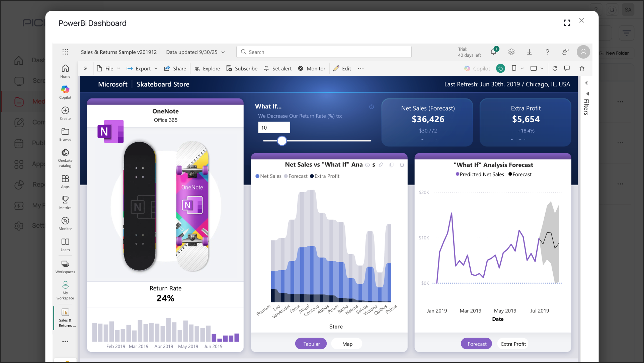Switch forecast chart to Extra Profit
This screenshot has width=644, height=363.
(513, 344)
